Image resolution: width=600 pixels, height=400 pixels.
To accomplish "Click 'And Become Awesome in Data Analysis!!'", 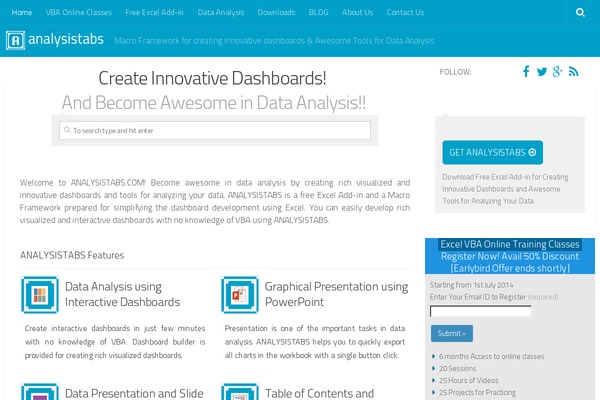I will 214,103.
